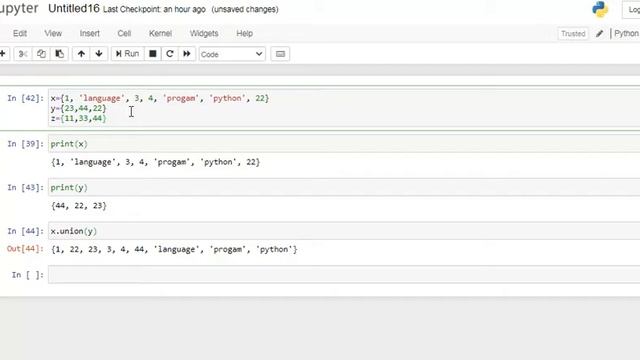Restart and run all with the fast-forward icon
Image resolution: width=640 pixels, height=360 pixels.
[x=187, y=54]
